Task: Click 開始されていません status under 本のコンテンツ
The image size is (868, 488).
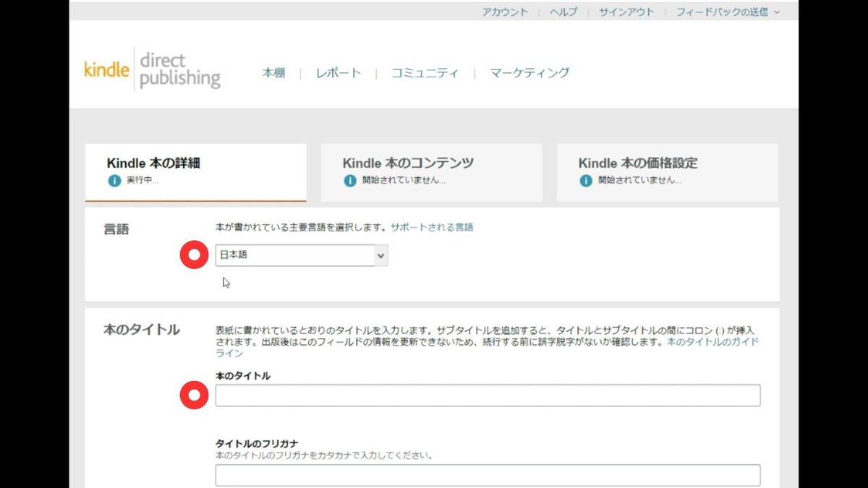Action: tap(404, 180)
